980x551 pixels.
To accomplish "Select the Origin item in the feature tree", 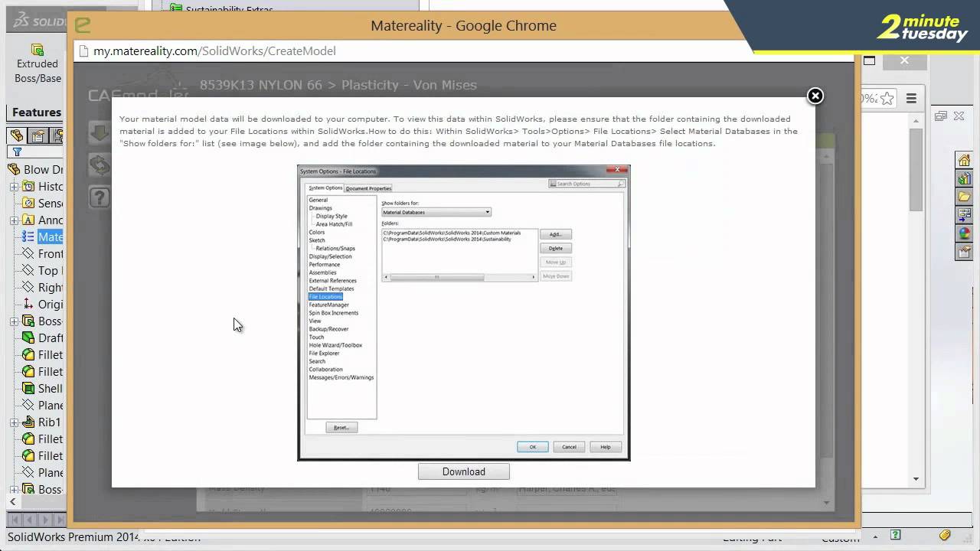I will 43,305.
